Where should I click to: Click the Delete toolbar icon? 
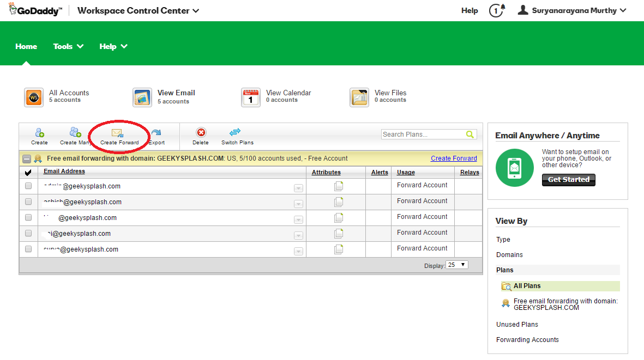200,136
